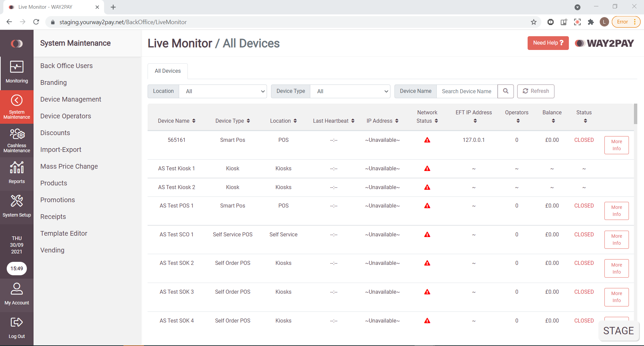Click the Need Help button
The width and height of the screenshot is (644, 346).
coord(548,43)
